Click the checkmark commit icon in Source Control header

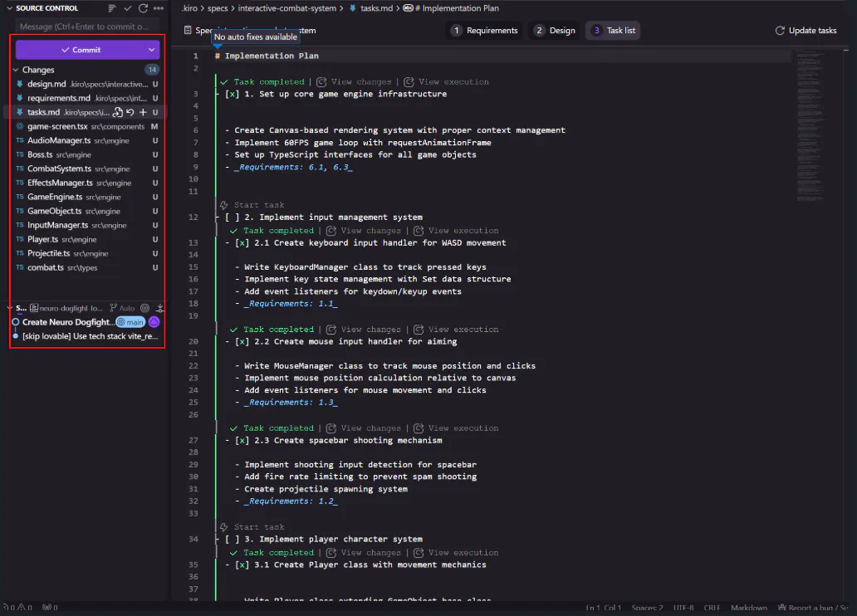[x=127, y=8]
